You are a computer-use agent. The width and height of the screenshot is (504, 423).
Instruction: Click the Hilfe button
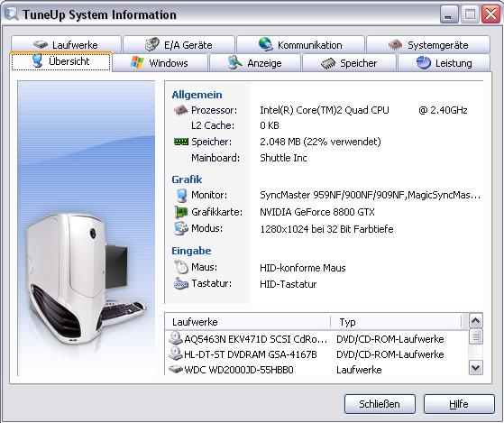click(459, 404)
